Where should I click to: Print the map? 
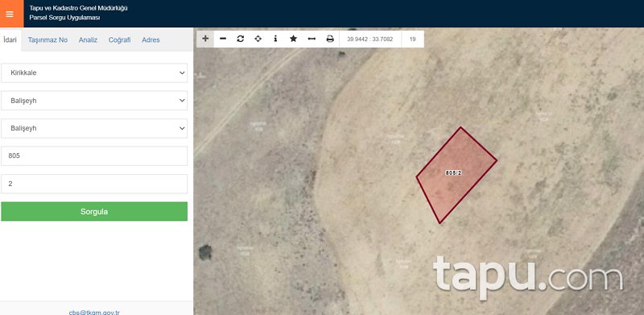[330, 39]
